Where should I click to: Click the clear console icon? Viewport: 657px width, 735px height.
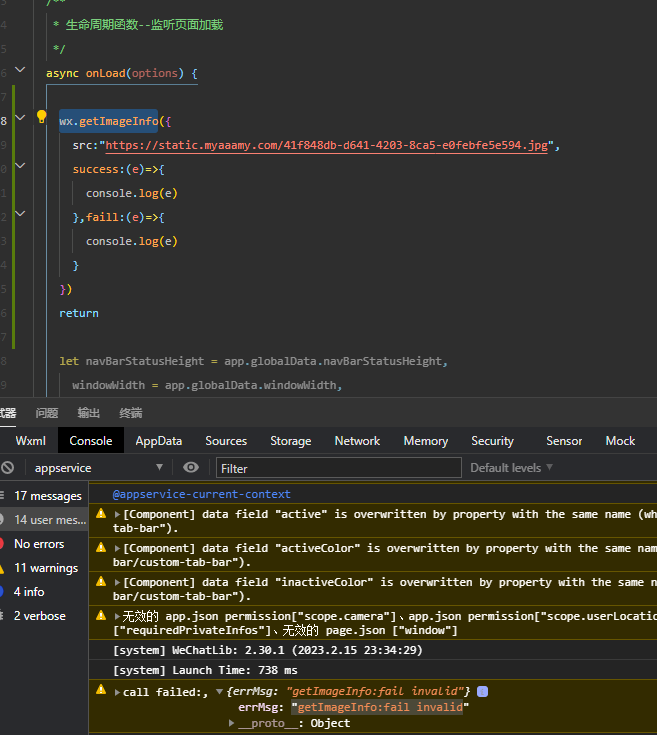click(x=8, y=467)
